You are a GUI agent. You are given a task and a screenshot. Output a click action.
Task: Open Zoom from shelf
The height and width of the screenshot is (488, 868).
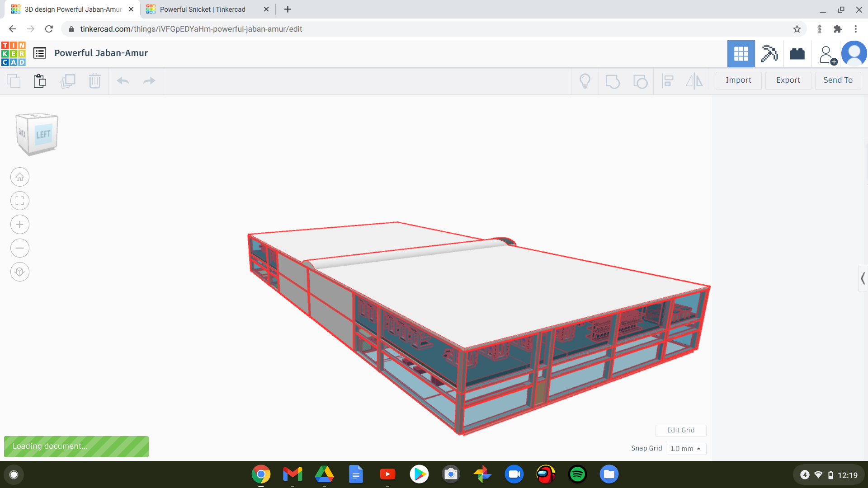point(514,474)
